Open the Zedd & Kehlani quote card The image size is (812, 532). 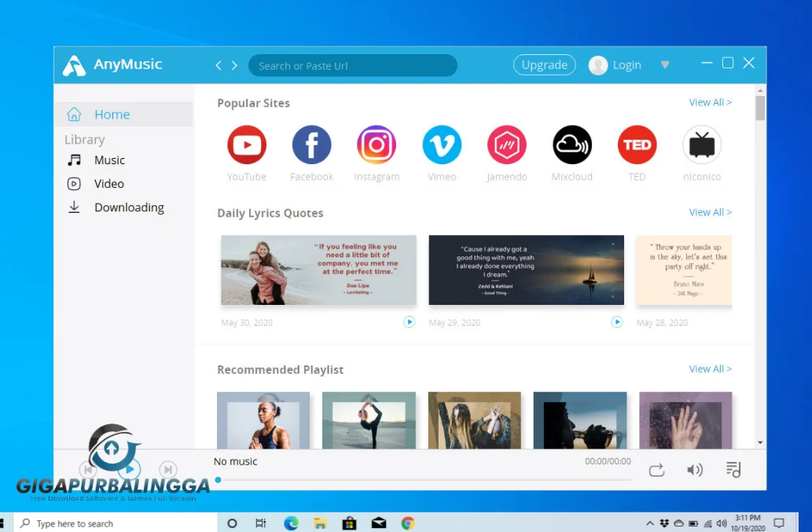(x=526, y=270)
